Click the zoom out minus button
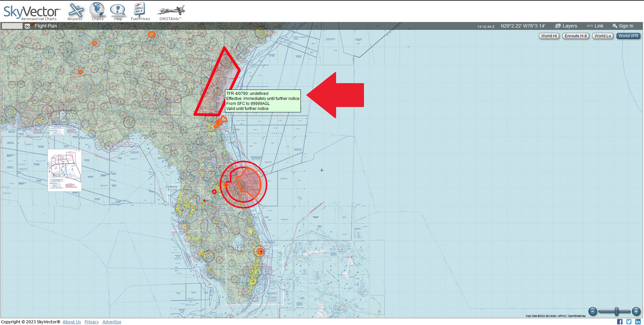Viewport: 644px width, 325px height. pos(593,311)
